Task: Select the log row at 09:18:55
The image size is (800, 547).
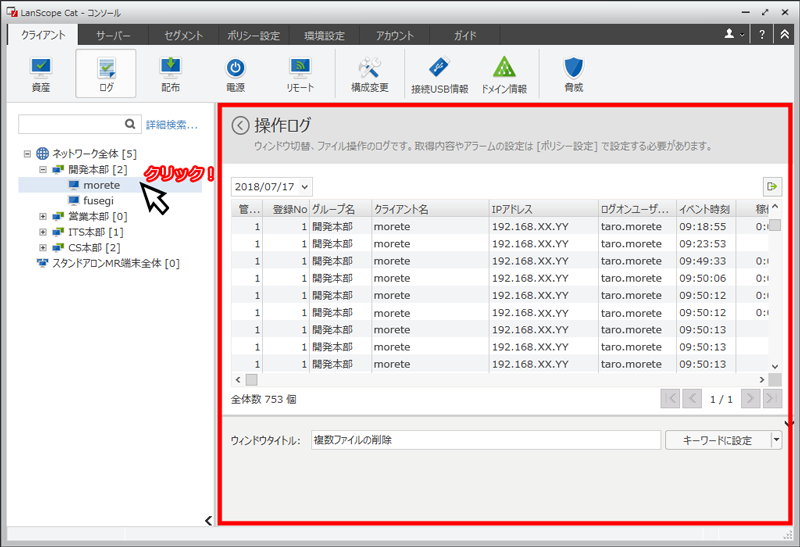Action: click(x=500, y=226)
